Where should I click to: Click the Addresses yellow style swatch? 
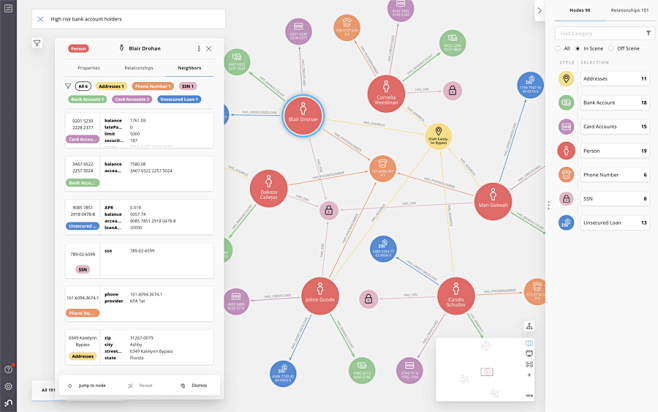[566, 78]
